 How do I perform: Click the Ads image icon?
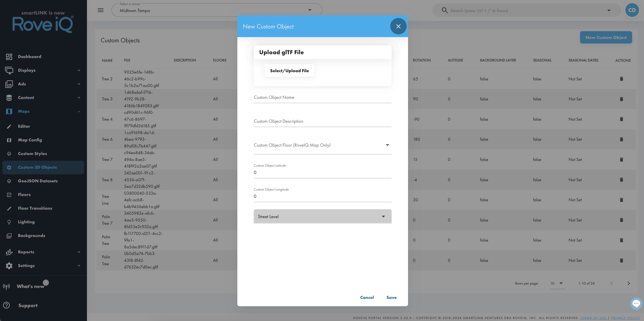(9, 84)
